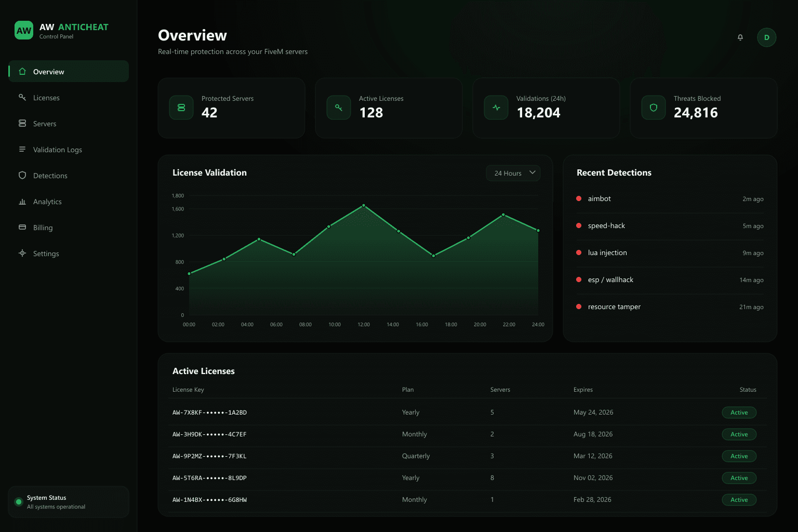The image size is (798, 532).
Task: Click the Servers stack icon in sidebar
Action: pyautogui.click(x=22, y=123)
